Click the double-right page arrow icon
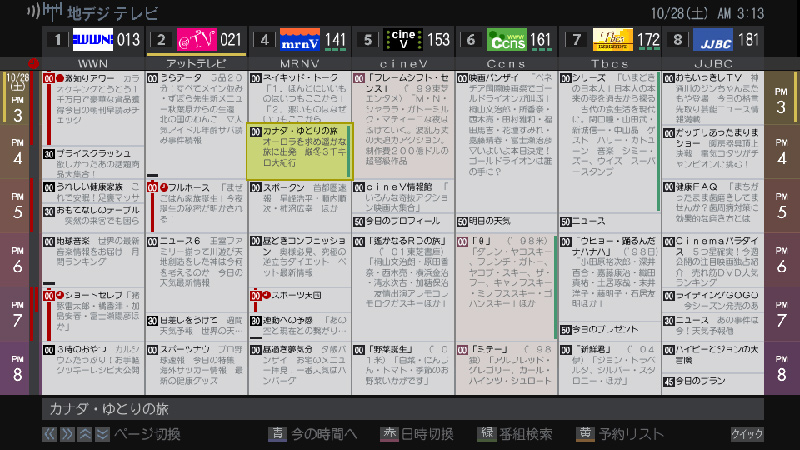Image resolution: width=800 pixels, height=450 pixels. click(x=67, y=434)
